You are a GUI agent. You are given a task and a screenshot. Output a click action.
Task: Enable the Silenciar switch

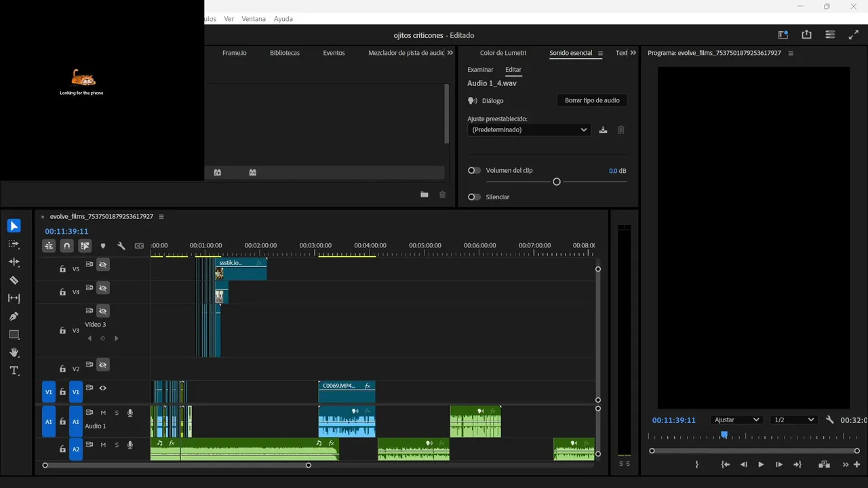pos(474,197)
